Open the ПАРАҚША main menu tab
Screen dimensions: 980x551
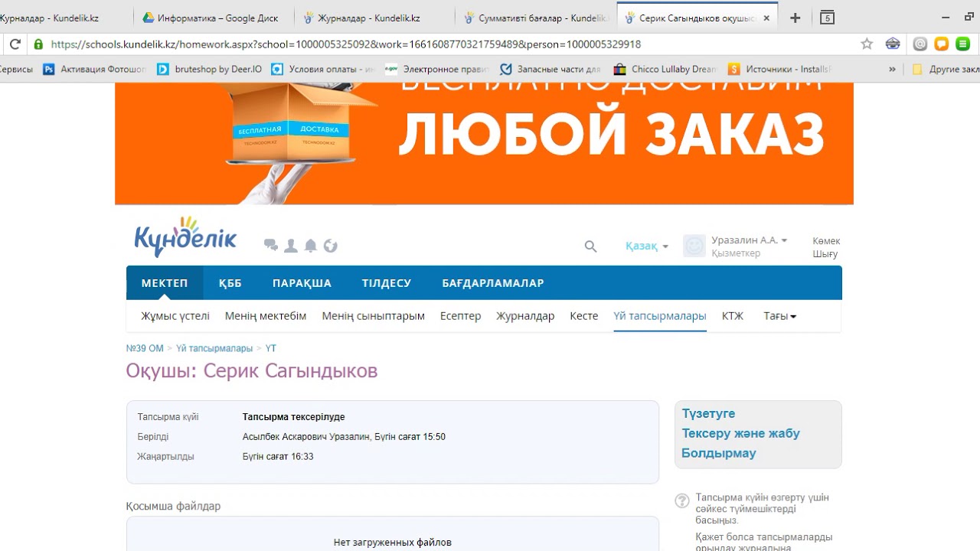pos(302,283)
